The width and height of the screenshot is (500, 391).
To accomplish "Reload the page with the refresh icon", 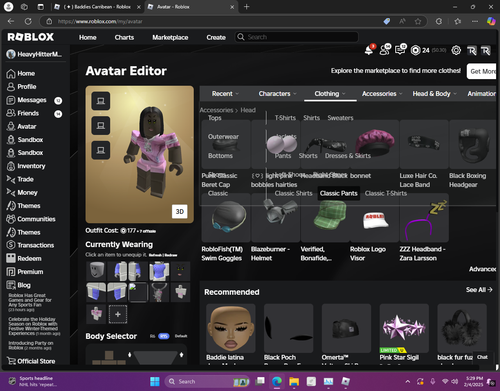I will point(28,21).
